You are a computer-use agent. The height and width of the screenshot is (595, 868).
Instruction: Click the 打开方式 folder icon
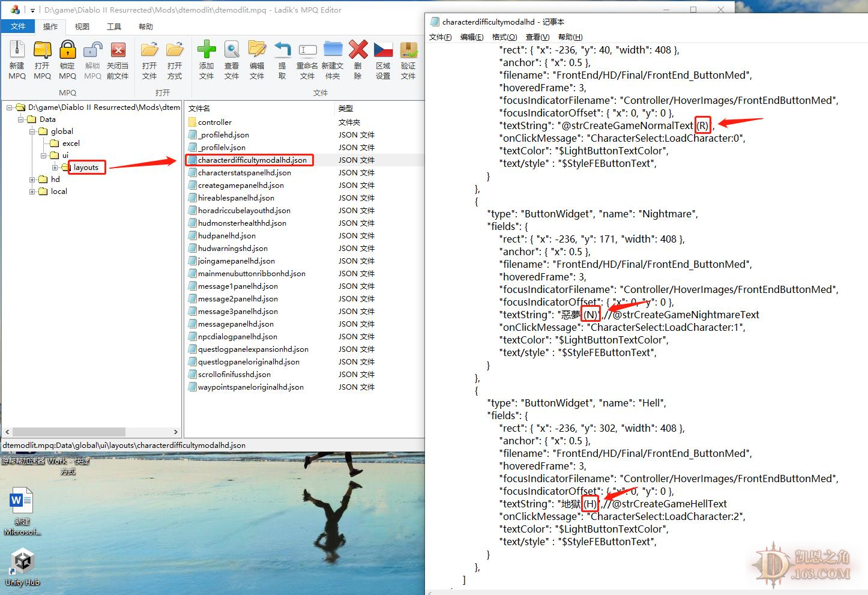click(x=175, y=50)
